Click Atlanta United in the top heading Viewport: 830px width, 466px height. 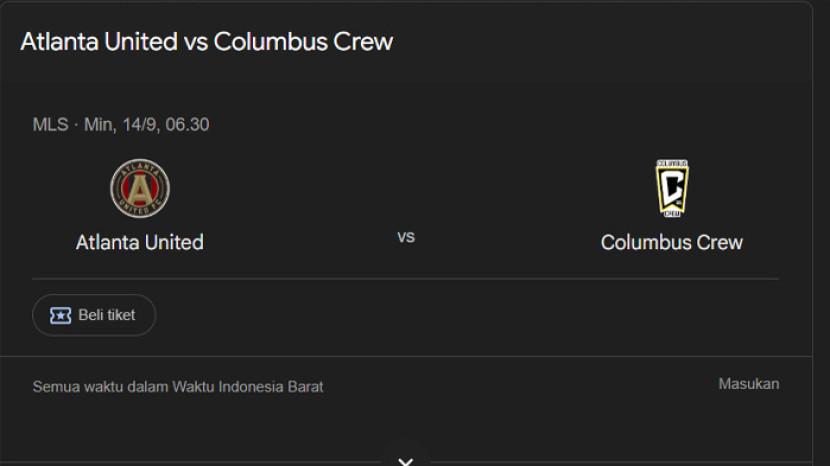(98, 42)
